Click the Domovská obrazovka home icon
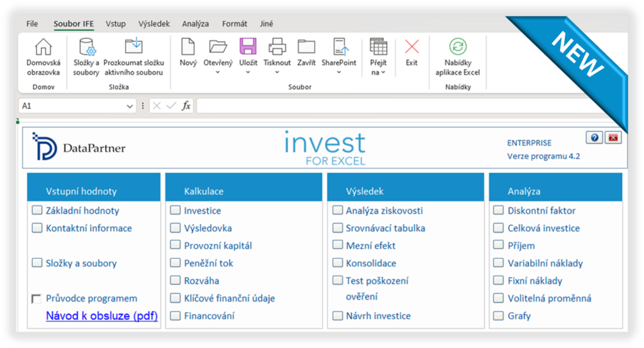The height and width of the screenshot is (348, 644). tap(43, 47)
